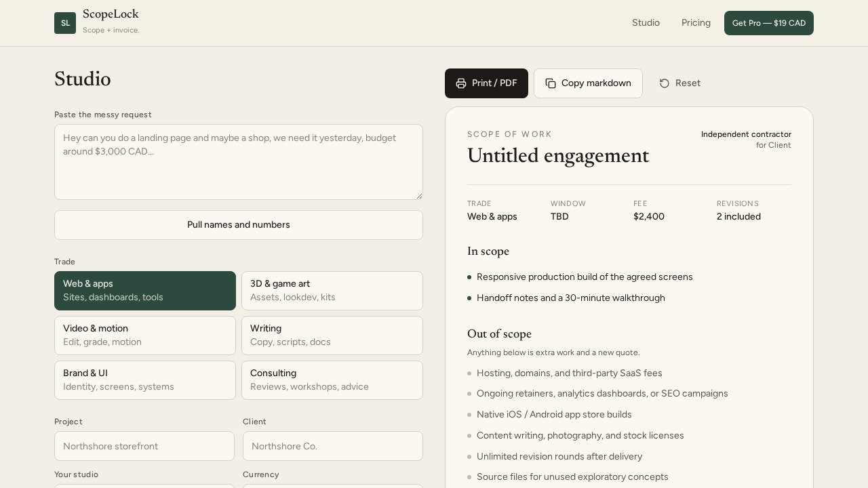Click 'Unlimited revision rounds after delivery'
The width and height of the screenshot is (868, 488).
[559, 457]
